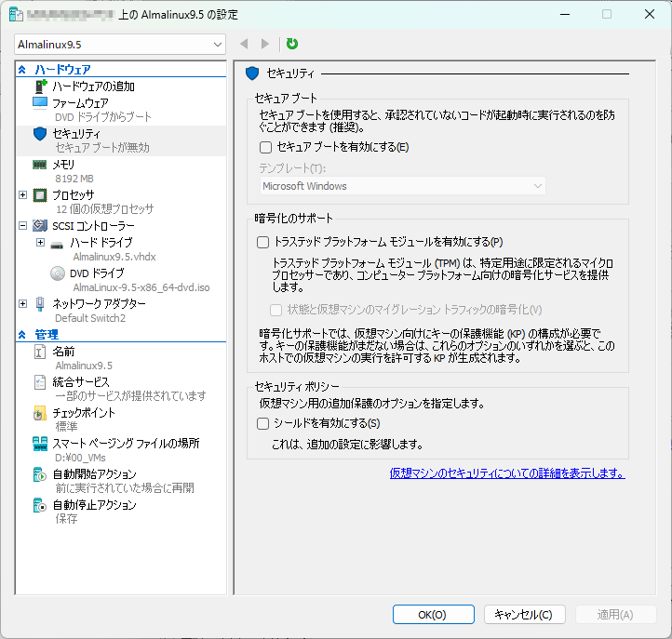Screen dimensions: 672x639
Task: Open 仮想マシンのセキュリティ details link
Action: click(507, 473)
